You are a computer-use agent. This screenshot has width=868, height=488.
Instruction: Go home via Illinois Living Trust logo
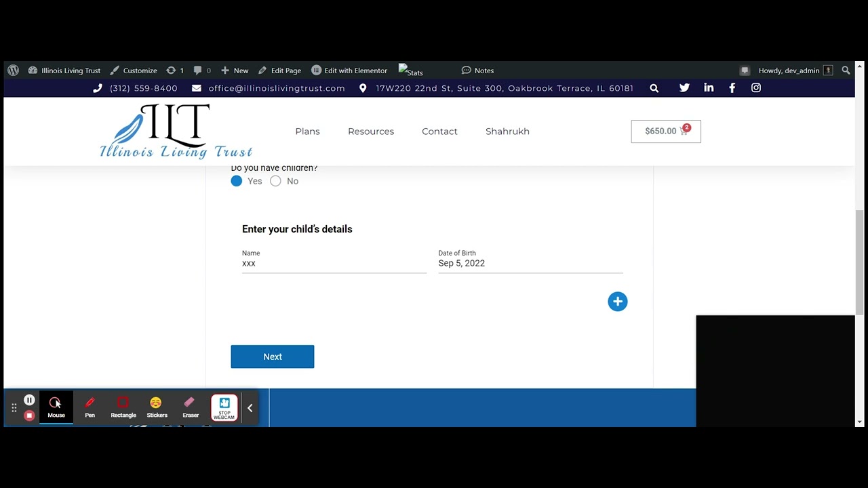point(176,131)
